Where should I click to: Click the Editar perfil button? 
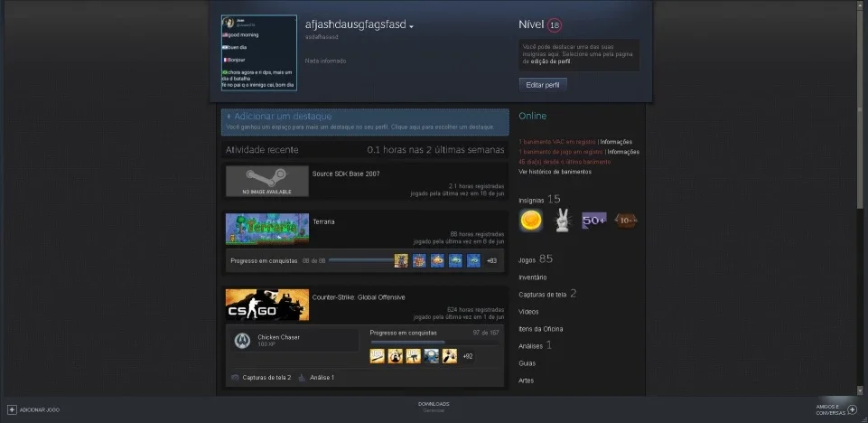click(543, 85)
